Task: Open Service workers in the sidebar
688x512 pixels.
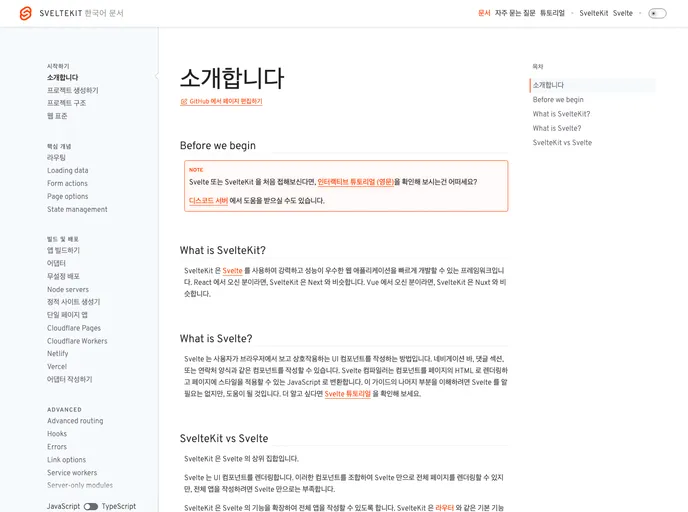Action: 72,473
